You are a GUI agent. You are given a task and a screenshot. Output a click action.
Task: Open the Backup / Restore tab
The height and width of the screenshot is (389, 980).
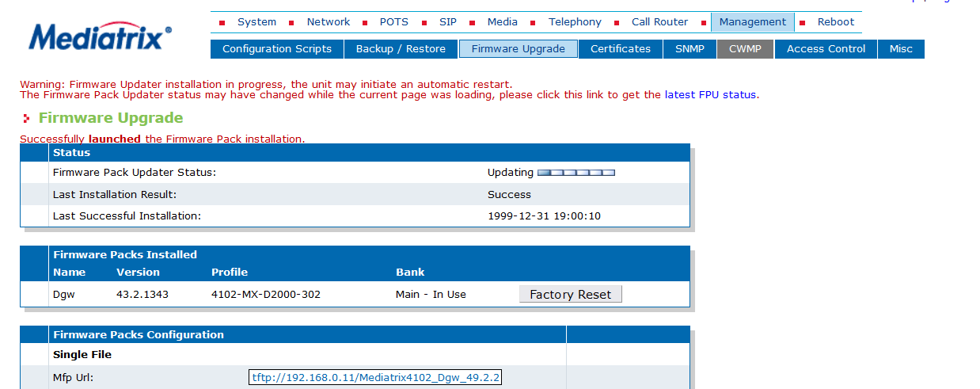click(401, 49)
